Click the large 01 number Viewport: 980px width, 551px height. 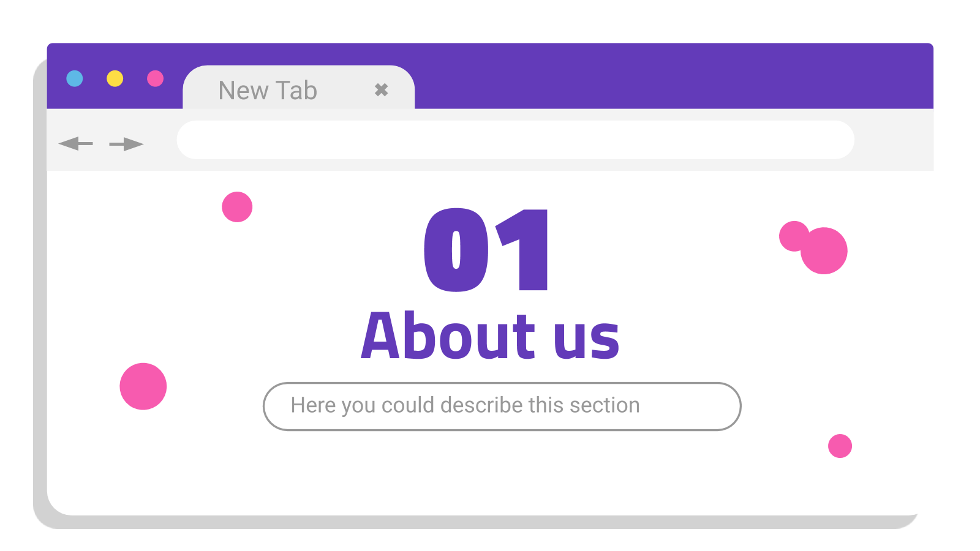point(486,250)
